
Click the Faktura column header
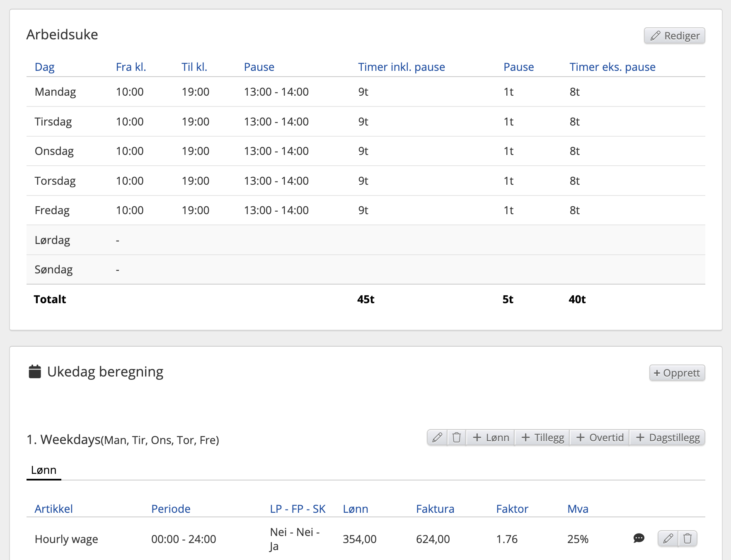(x=435, y=509)
